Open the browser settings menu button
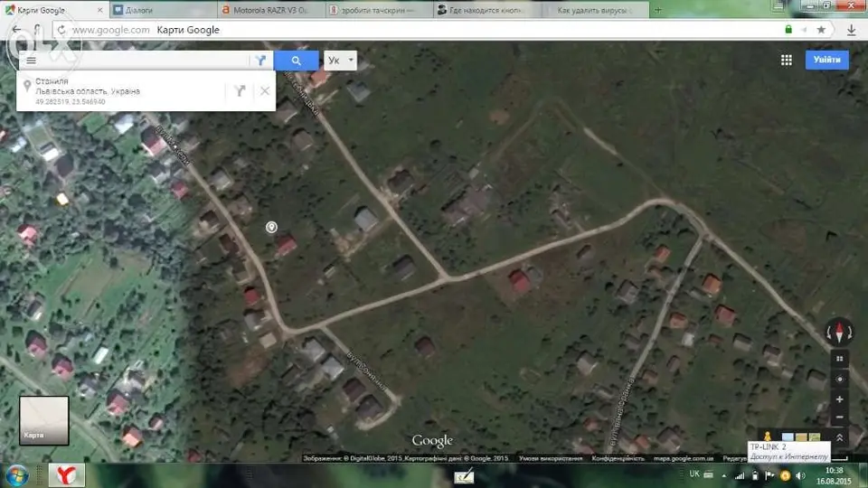 point(778,6)
